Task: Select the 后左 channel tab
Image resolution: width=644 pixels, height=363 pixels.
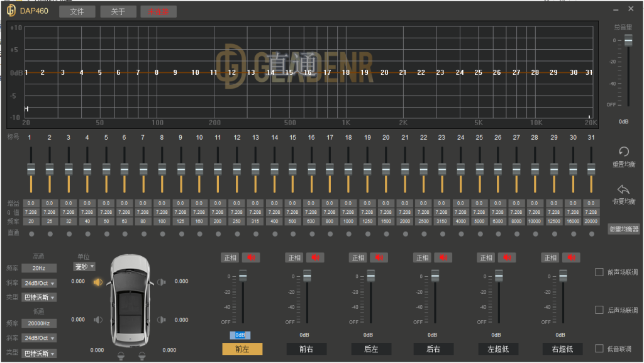Action: click(x=371, y=349)
